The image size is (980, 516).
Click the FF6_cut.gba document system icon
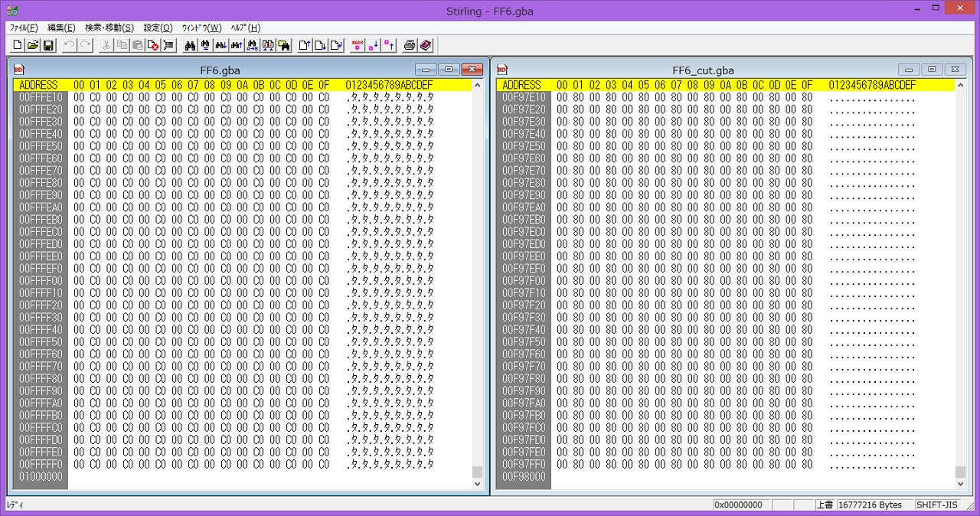tap(502, 69)
